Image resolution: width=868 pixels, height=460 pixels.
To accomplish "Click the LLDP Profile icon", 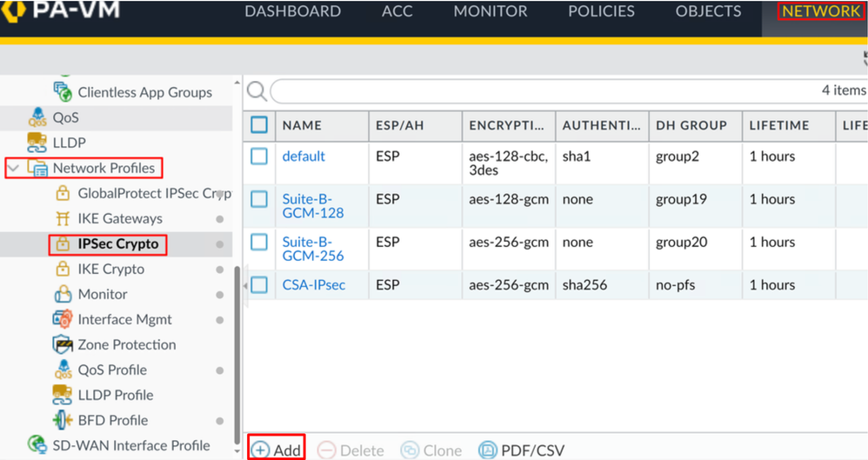I will click(x=62, y=396).
